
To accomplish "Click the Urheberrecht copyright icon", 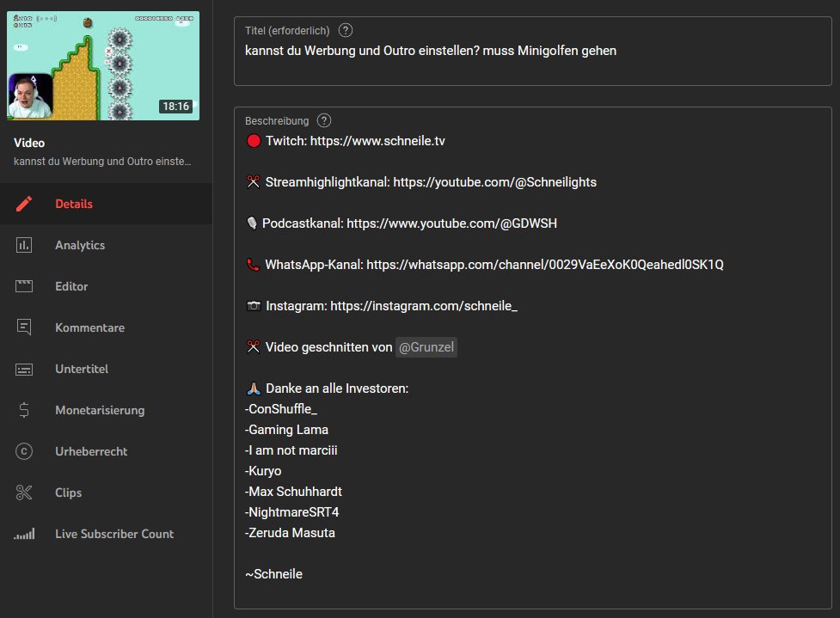I will [24, 451].
